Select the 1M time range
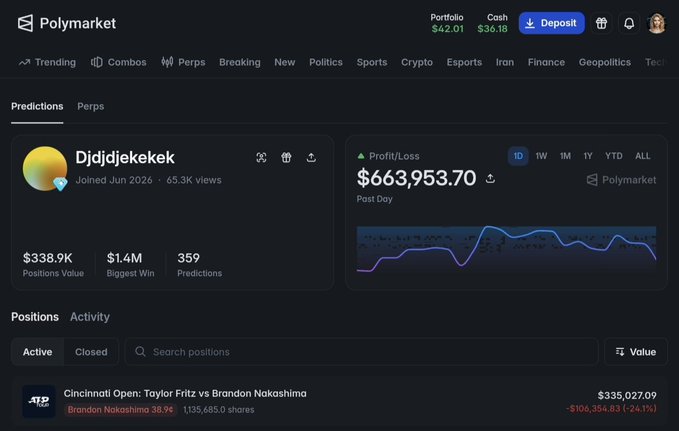This screenshot has height=431, width=679. [565, 156]
